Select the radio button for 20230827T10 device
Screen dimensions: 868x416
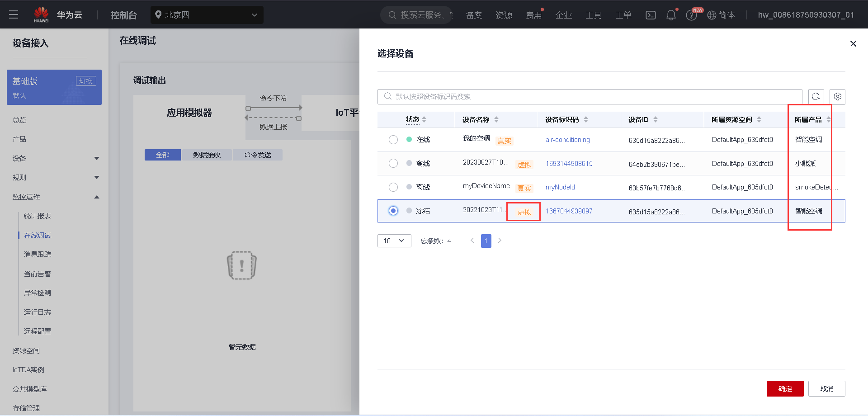pos(393,163)
